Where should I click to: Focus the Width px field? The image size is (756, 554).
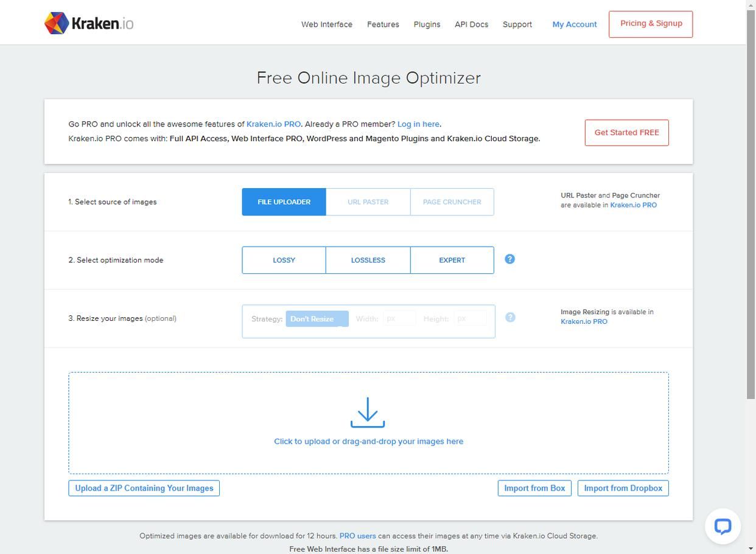click(399, 318)
